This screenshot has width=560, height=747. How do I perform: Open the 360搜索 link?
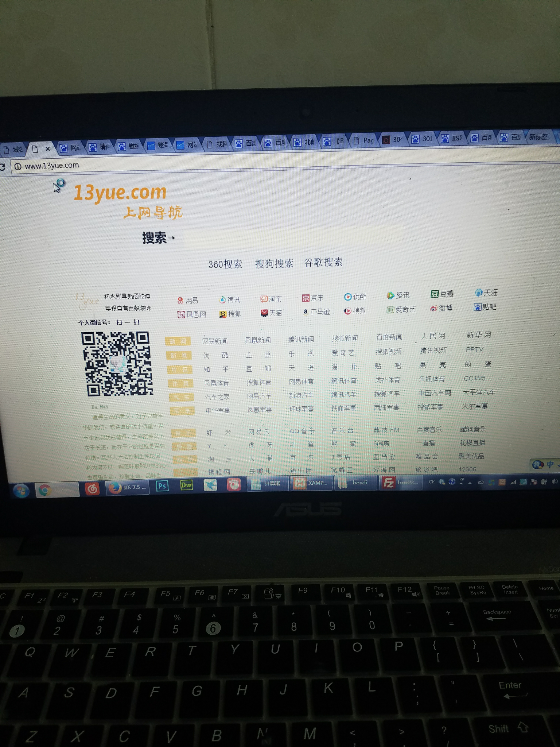[225, 264]
